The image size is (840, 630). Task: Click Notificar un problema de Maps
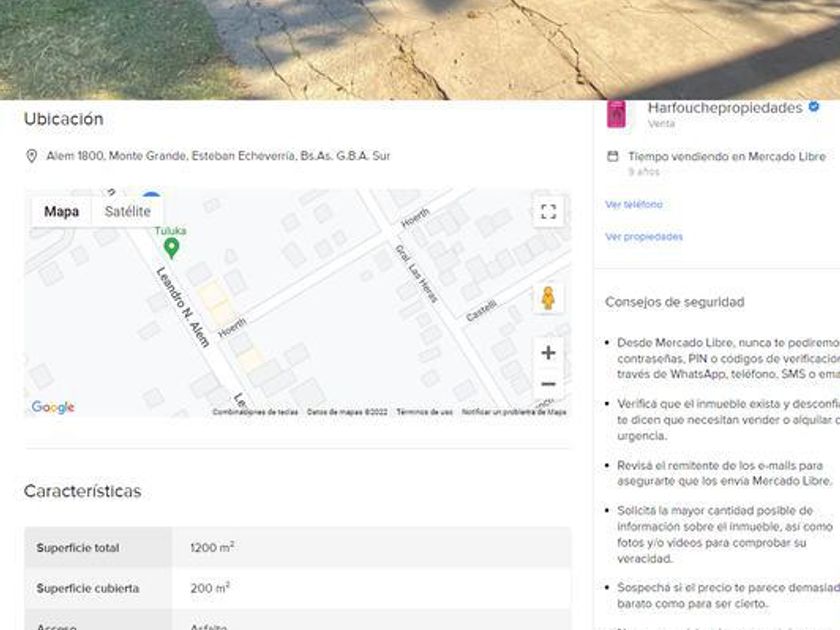click(514, 412)
